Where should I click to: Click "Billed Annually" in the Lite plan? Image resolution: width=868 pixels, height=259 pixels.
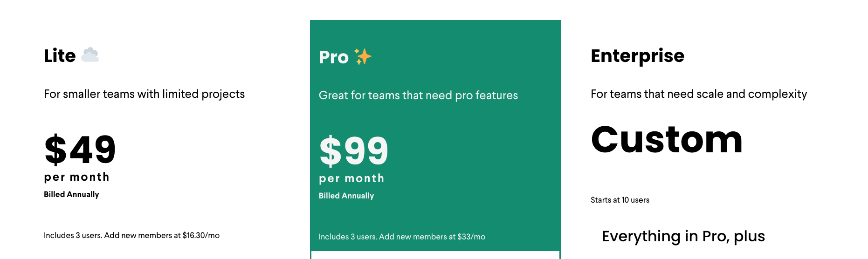click(x=71, y=194)
